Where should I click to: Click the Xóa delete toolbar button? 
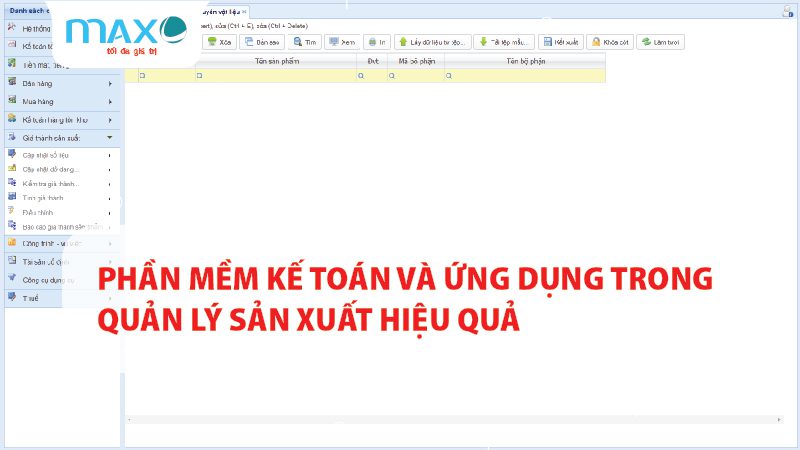pos(219,42)
